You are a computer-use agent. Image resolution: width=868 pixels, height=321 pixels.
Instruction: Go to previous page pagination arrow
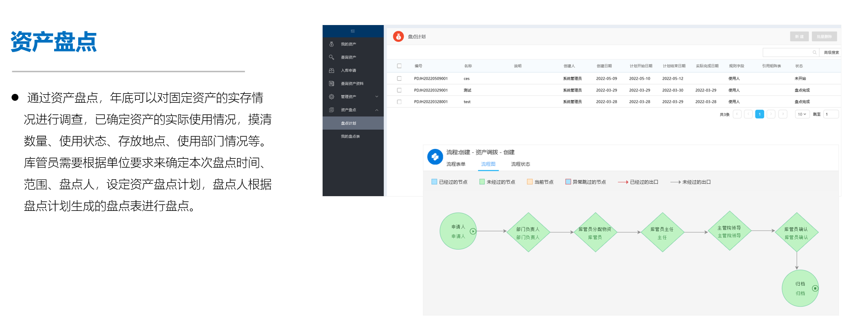click(748, 114)
